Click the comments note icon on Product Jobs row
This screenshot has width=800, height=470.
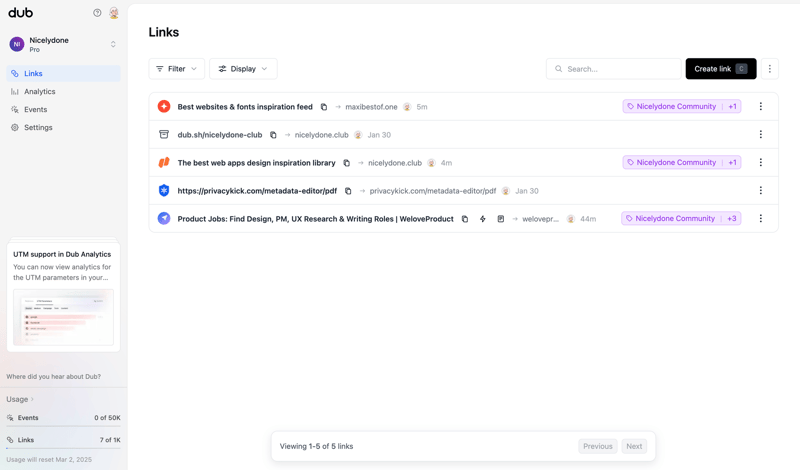(x=501, y=219)
